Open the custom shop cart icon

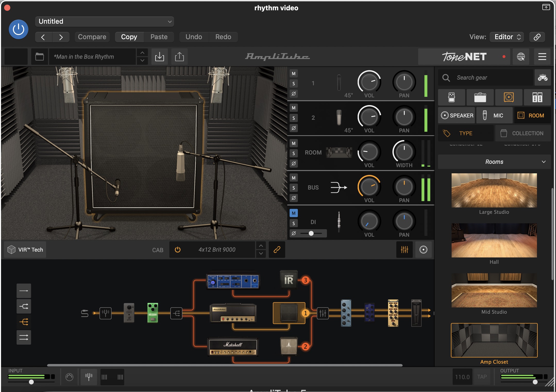[543, 78]
